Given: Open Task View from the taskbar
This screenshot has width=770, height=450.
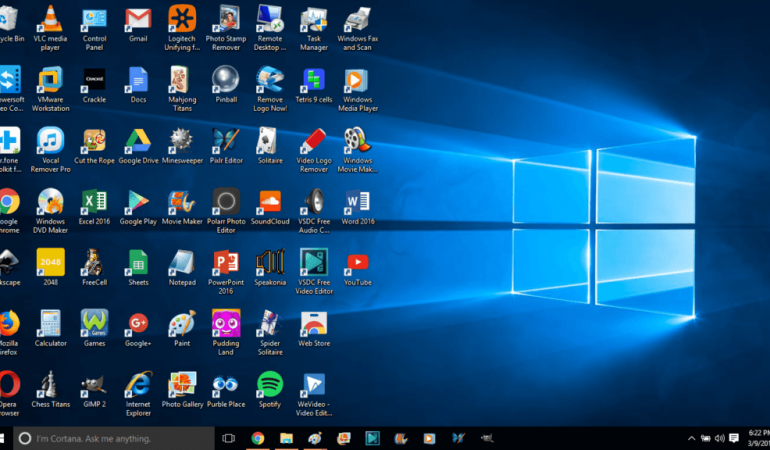Looking at the screenshot, I should click(x=228, y=438).
